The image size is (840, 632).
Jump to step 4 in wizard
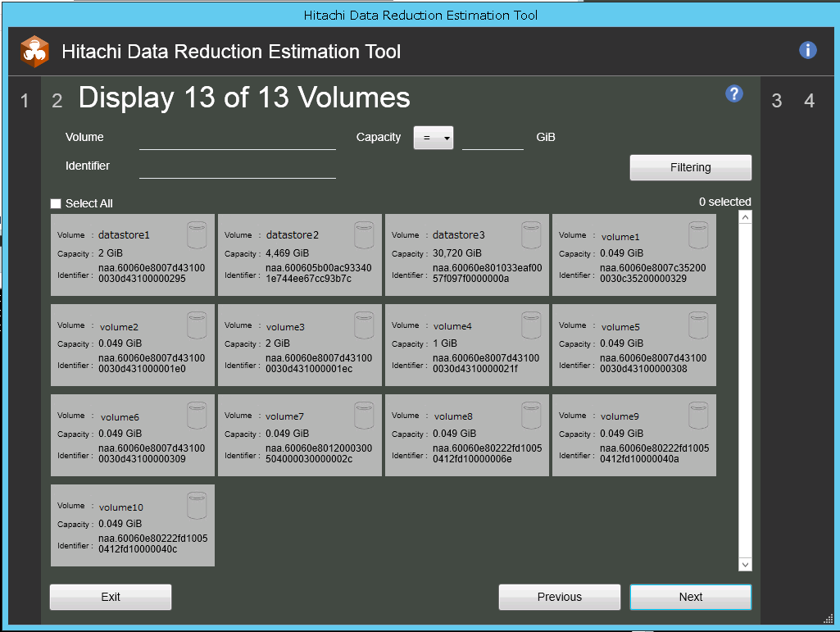pyautogui.click(x=809, y=101)
